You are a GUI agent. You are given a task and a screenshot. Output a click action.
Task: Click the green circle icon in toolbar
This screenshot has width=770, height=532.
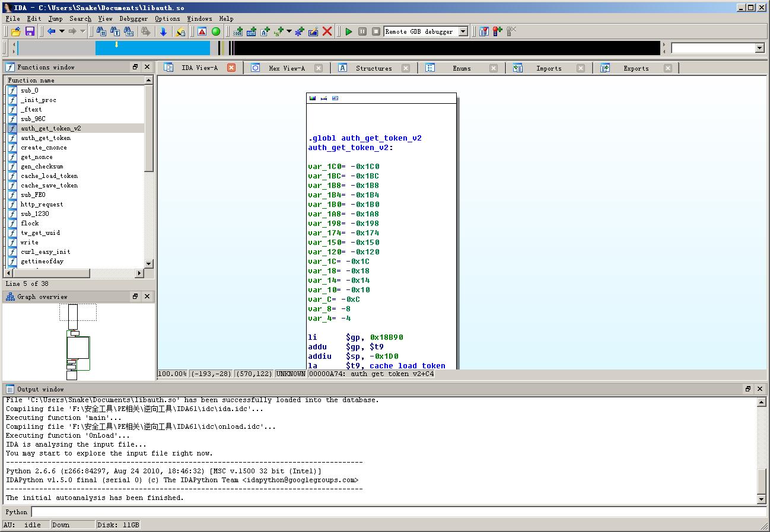[216, 31]
